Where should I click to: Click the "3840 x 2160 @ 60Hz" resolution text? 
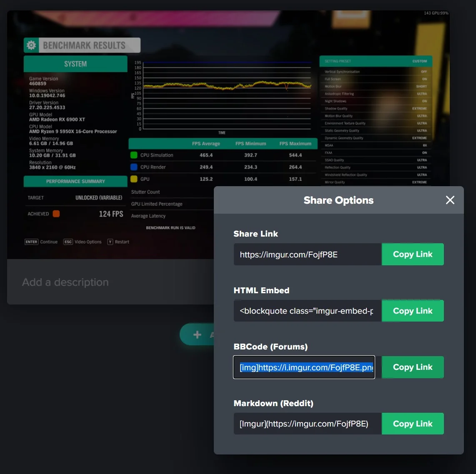point(52,167)
